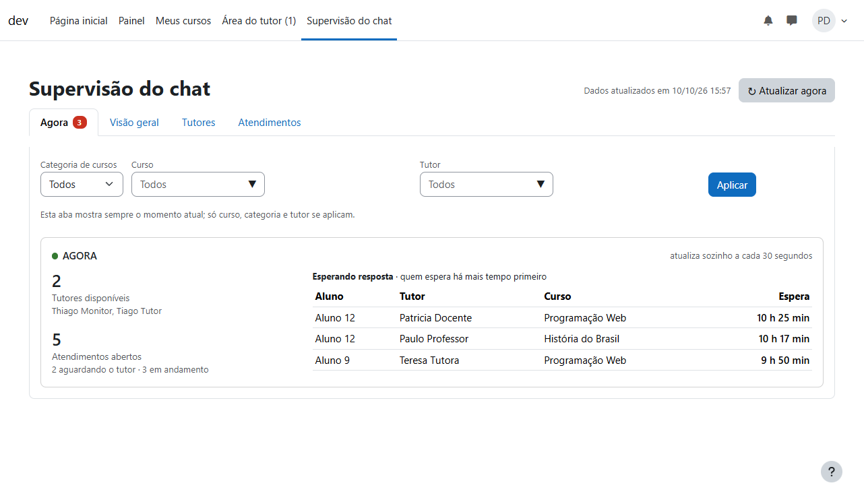Click the Aluno 9 cell

click(332, 360)
